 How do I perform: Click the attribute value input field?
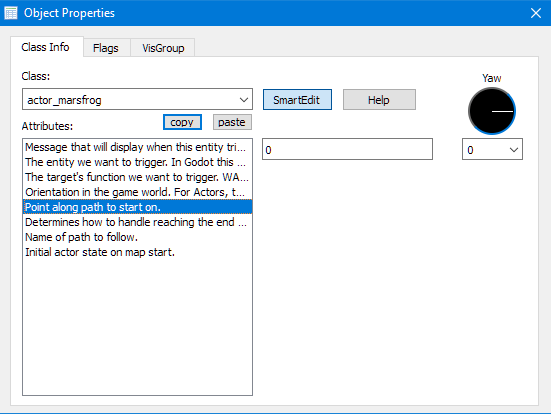click(x=347, y=149)
